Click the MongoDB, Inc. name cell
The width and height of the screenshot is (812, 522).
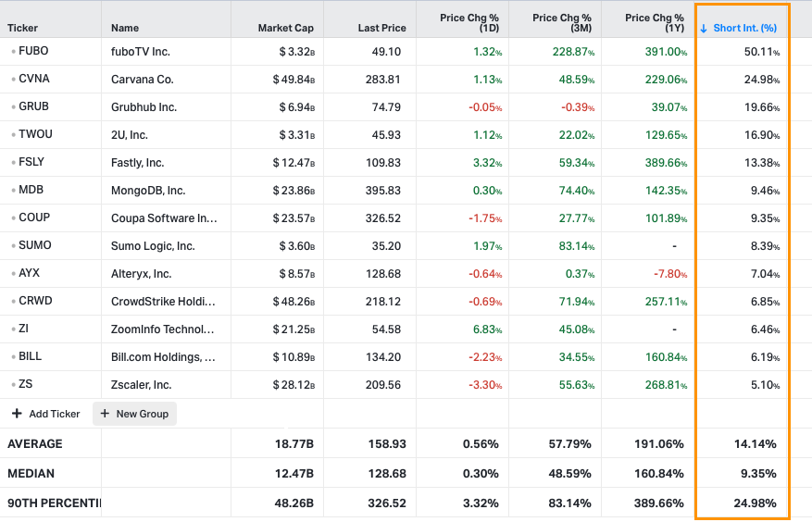tap(148, 191)
